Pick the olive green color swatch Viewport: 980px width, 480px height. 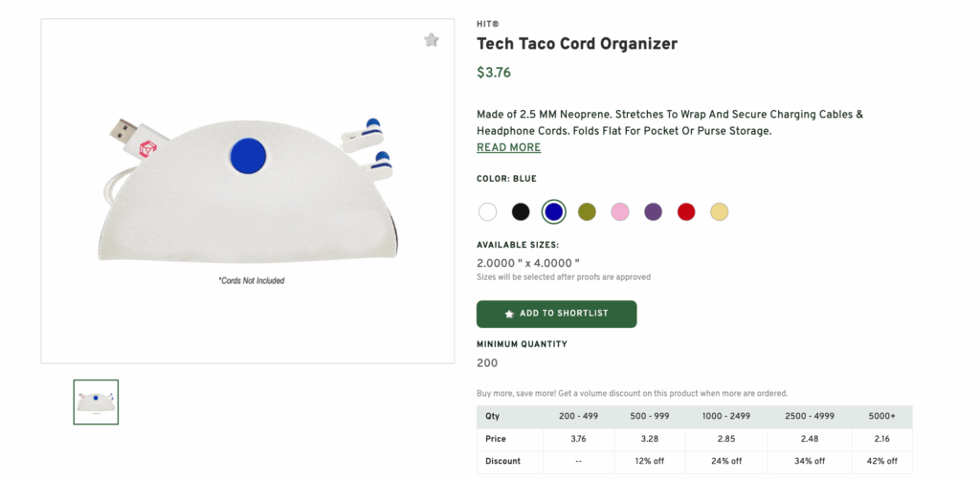coord(587,211)
